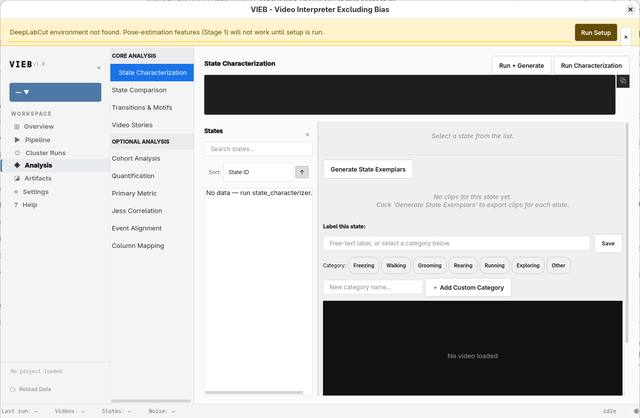Click the Overview grid icon in sidebar
This screenshot has width=640, height=418.
tap(17, 127)
